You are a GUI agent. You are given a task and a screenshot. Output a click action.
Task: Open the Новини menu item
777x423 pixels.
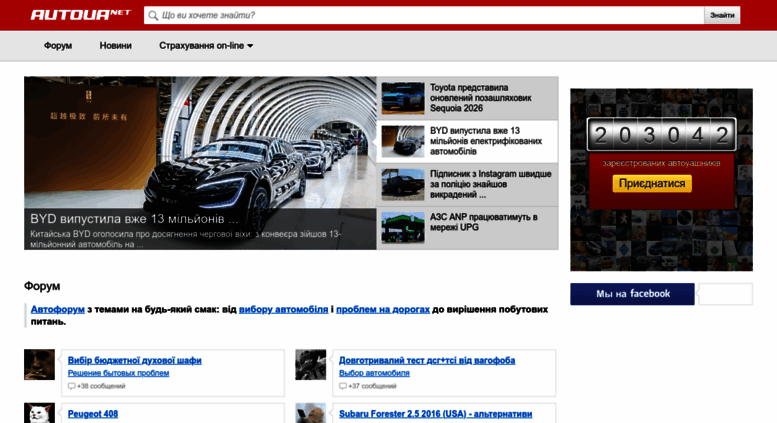(115, 46)
